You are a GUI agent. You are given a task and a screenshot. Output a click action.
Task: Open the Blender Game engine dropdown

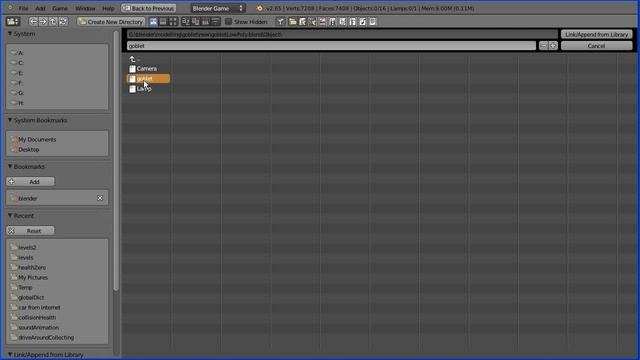[x=218, y=8]
